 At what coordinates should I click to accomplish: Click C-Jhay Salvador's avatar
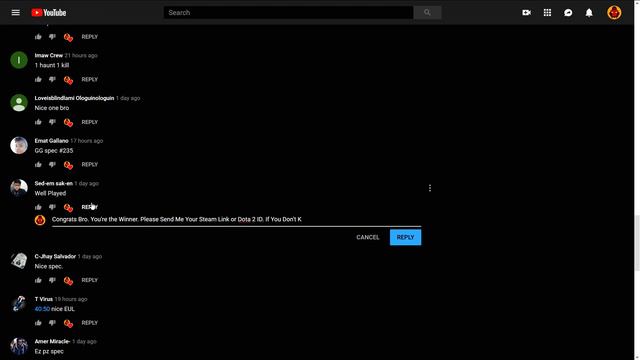pyautogui.click(x=19, y=261)
